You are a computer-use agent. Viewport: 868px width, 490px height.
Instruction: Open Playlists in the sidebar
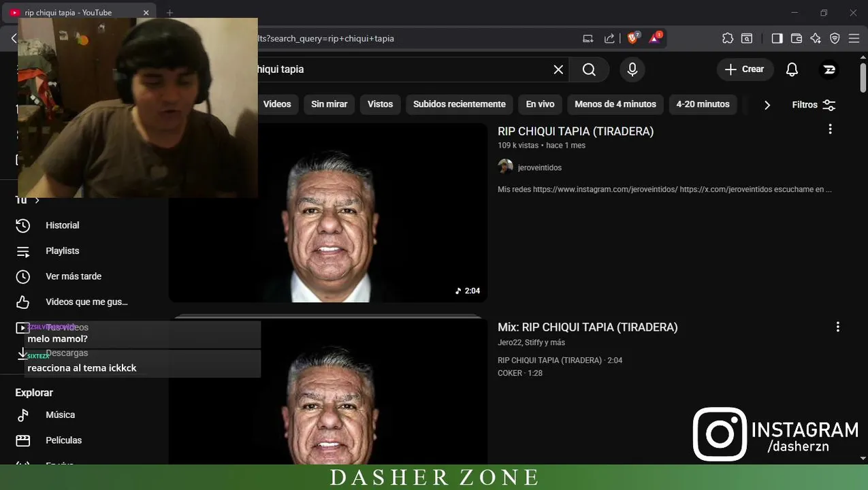[x=62, y=251]
